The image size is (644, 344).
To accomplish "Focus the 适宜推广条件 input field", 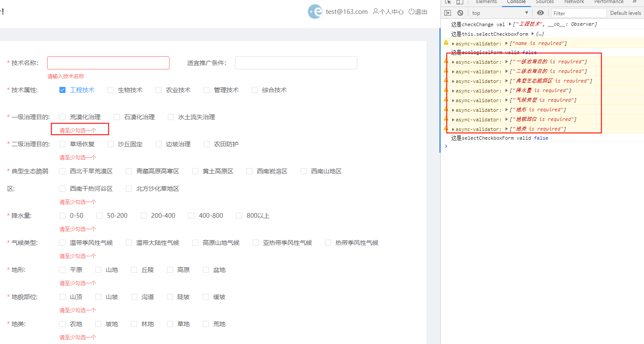I will pyautogui.click(x=296, y=63).
